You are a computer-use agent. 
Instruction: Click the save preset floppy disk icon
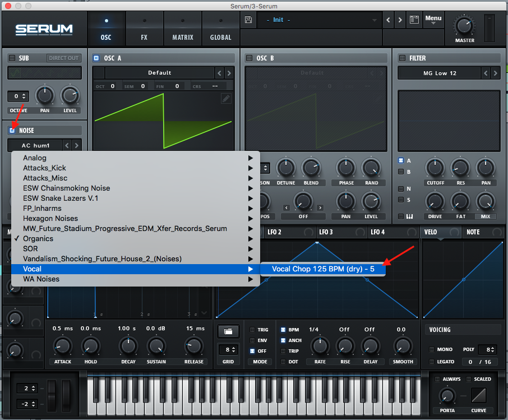coord(248,20)
